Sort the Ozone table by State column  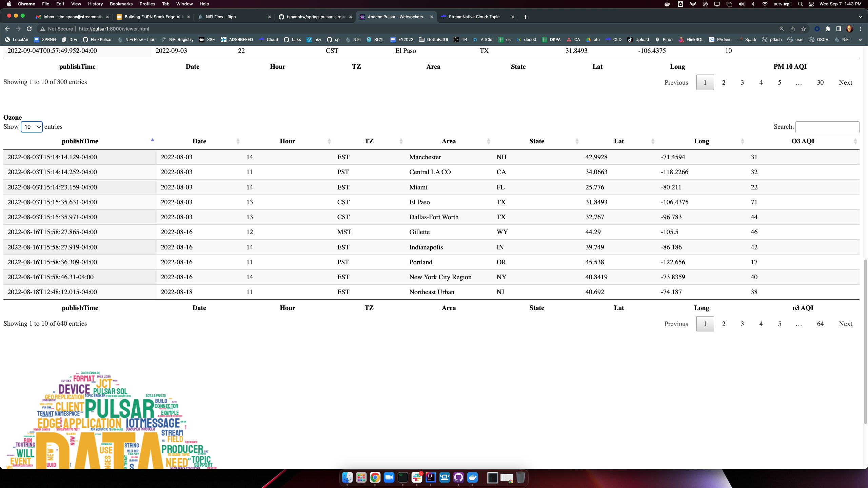[x=537, y=141]
